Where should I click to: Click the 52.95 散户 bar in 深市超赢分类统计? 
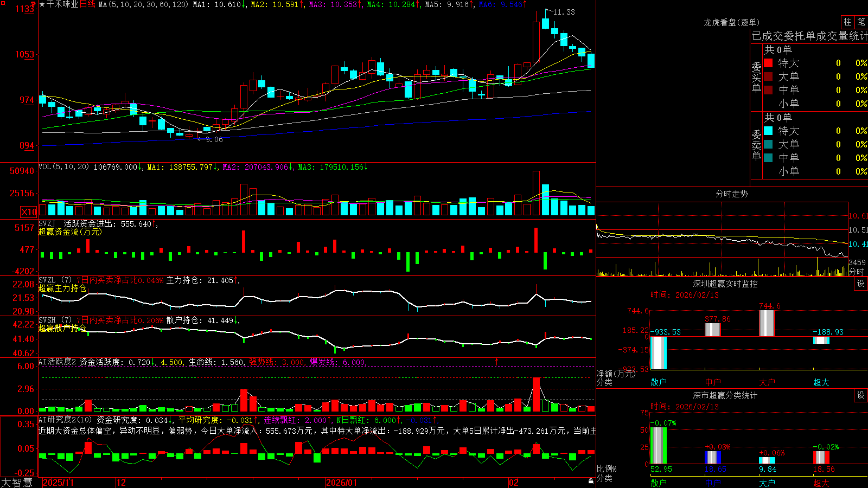point(659,446)
